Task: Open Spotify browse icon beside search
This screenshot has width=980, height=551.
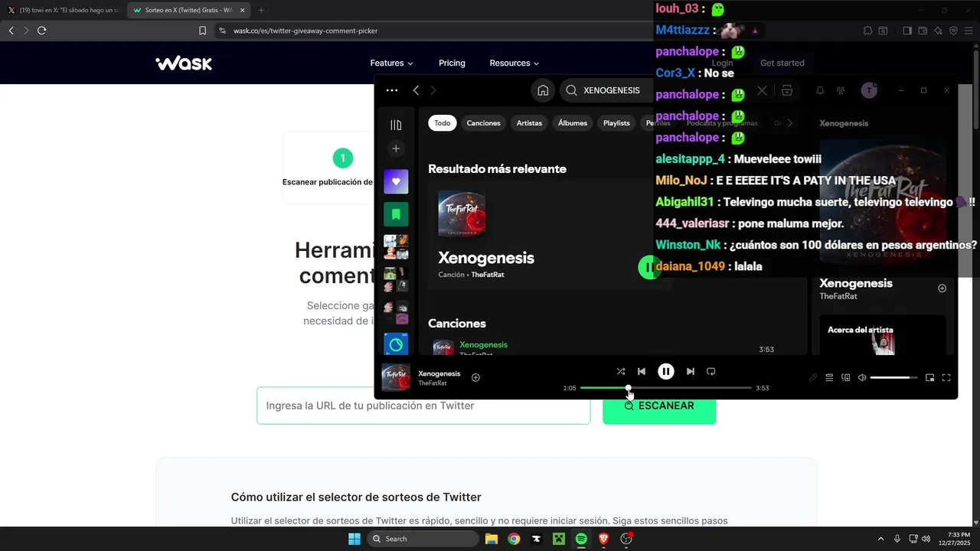Action: [786, 90]
